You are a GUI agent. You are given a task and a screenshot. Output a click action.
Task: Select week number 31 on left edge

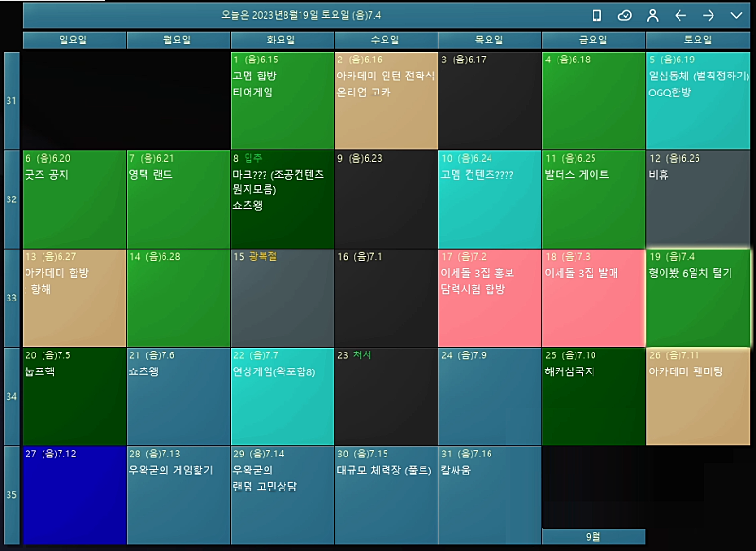click(x=11, y=100)
